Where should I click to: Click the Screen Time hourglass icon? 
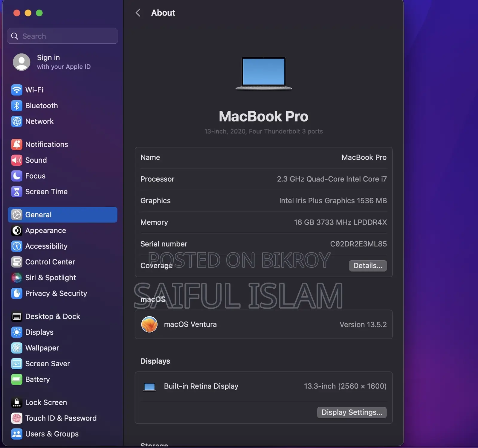coord(17,192)
